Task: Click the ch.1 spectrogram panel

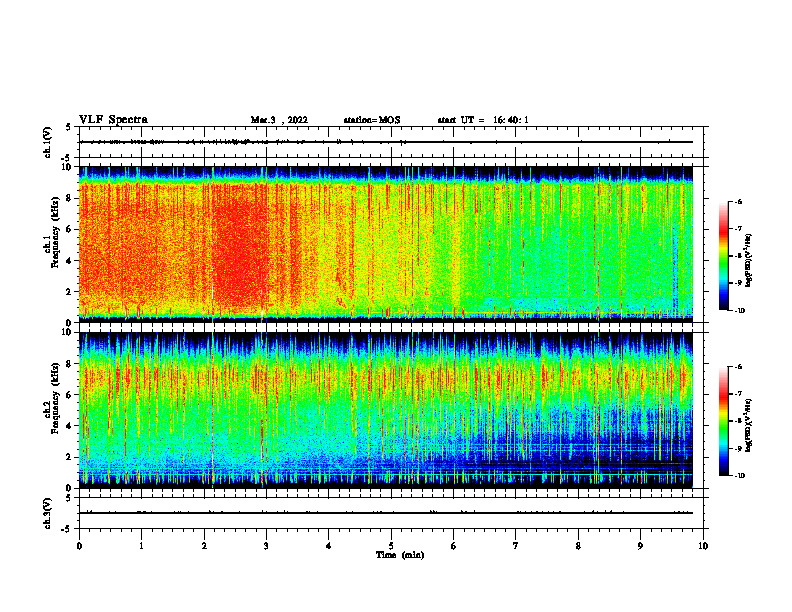Action: click(x=386, y=244)
